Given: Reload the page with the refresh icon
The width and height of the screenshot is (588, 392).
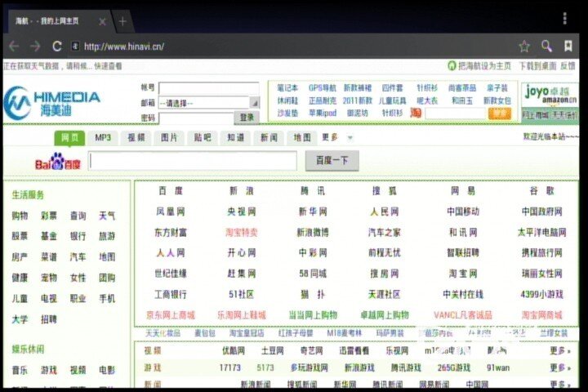Looking at the screenshot, I should click(x=57, y=46).
